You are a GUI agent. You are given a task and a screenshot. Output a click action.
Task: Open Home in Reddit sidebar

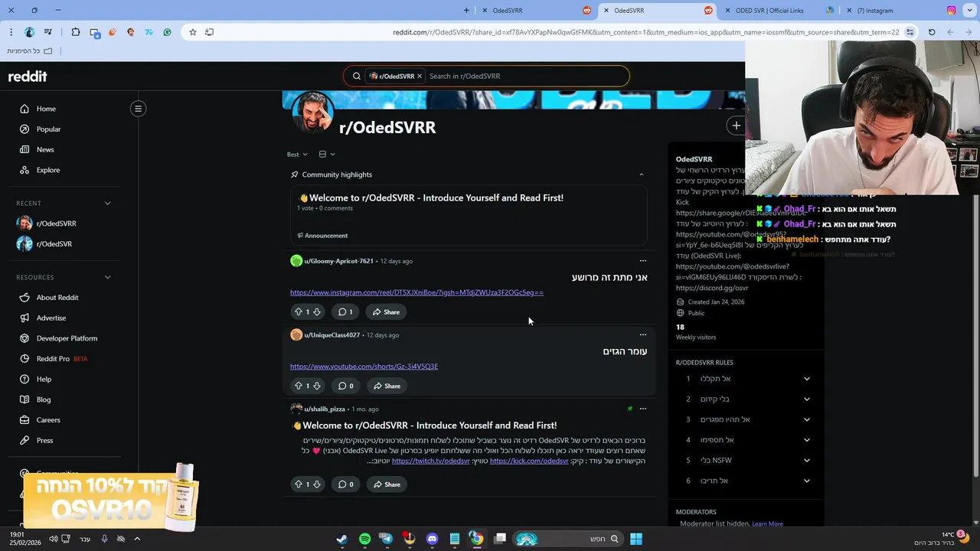point(46,109)
